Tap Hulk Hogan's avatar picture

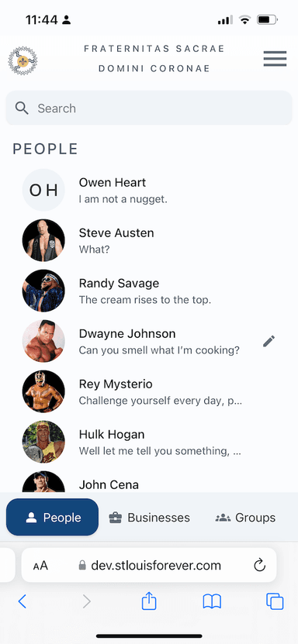click(43, 442)
